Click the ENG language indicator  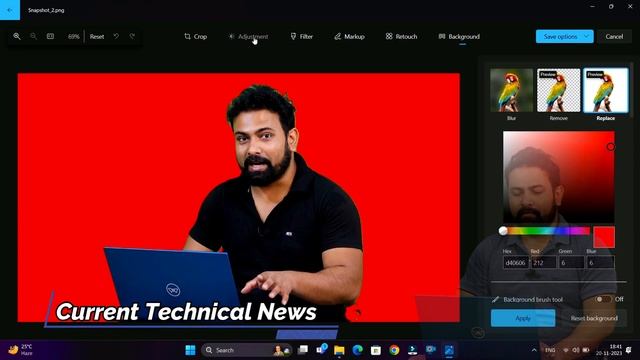coord(550,350)
